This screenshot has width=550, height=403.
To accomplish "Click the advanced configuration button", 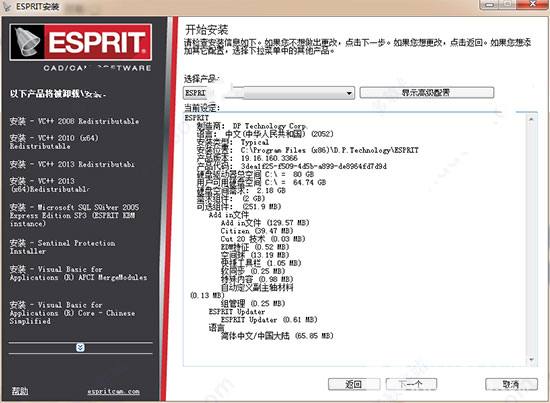I will pos(427,93).
